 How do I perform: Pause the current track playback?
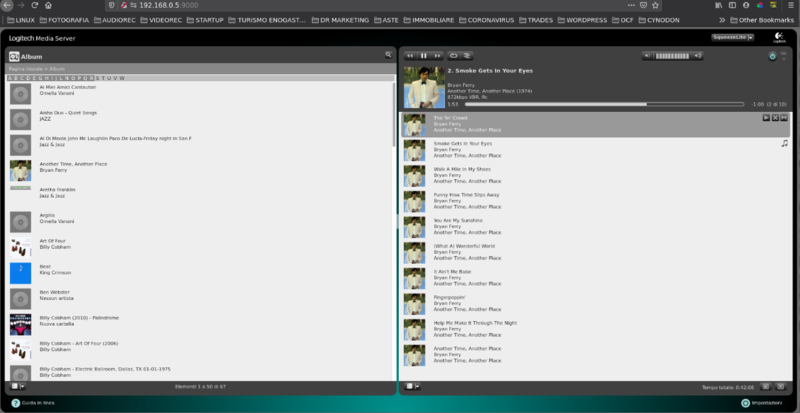pos(424,56)
